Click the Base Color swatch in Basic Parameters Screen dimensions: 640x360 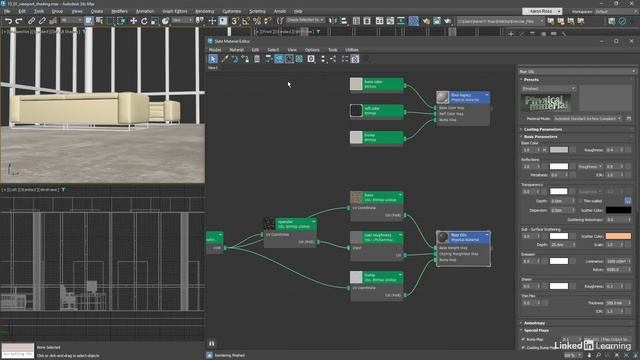(x=559, y=150)
